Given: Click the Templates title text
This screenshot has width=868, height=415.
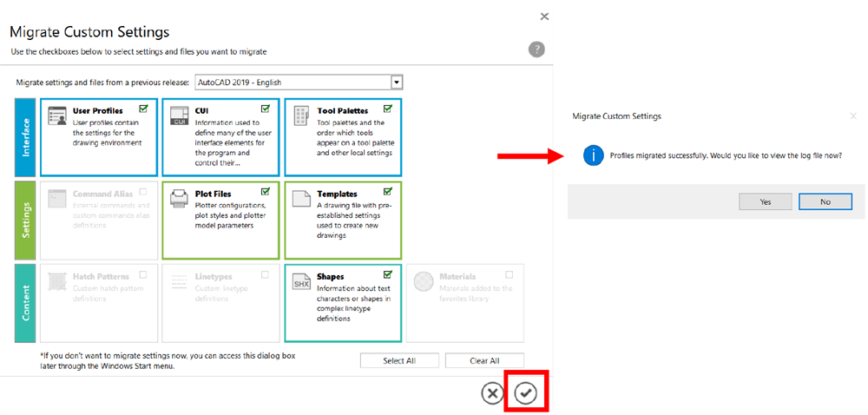Looking at the screenshot, I should (x=337, y=194).
